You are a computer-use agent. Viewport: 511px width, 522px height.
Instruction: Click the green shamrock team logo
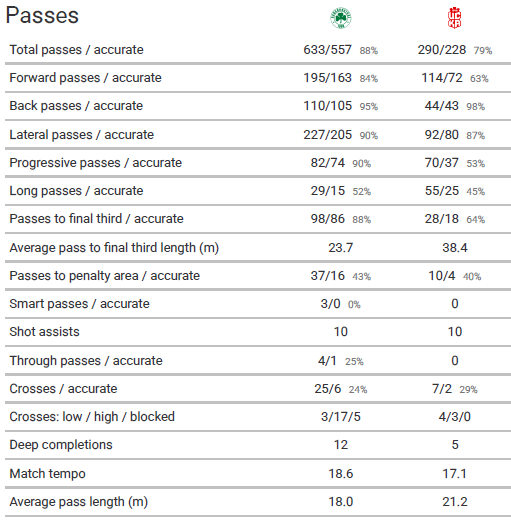point(341,18)
